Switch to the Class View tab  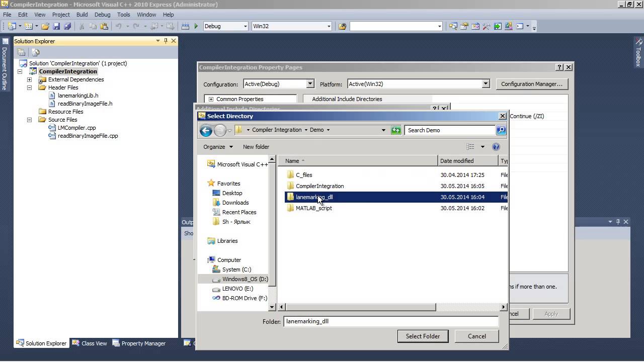[90, 343]
